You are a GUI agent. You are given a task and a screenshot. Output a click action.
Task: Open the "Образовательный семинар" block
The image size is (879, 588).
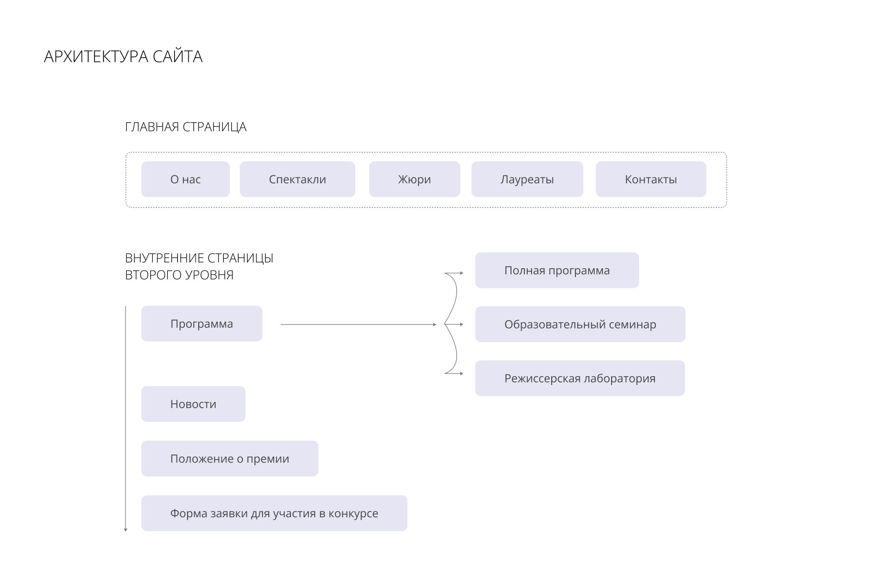coord(580,324)
